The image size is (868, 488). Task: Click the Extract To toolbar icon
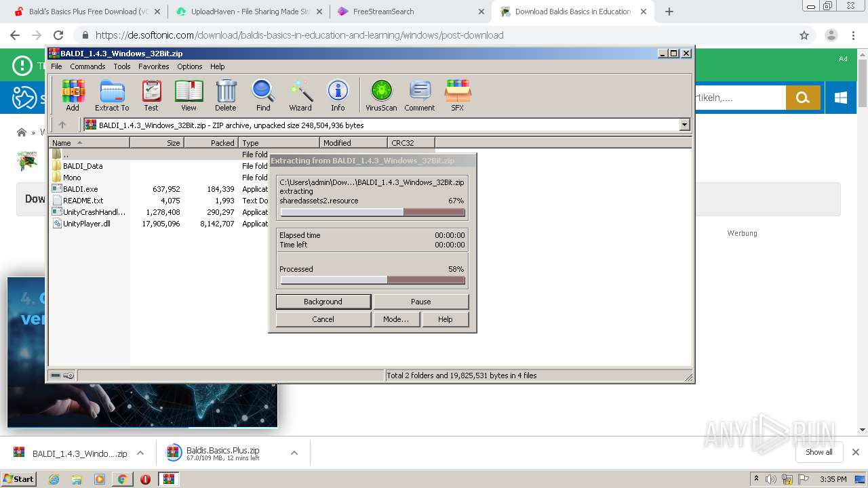pyautogui.click(x=112, y=95)
